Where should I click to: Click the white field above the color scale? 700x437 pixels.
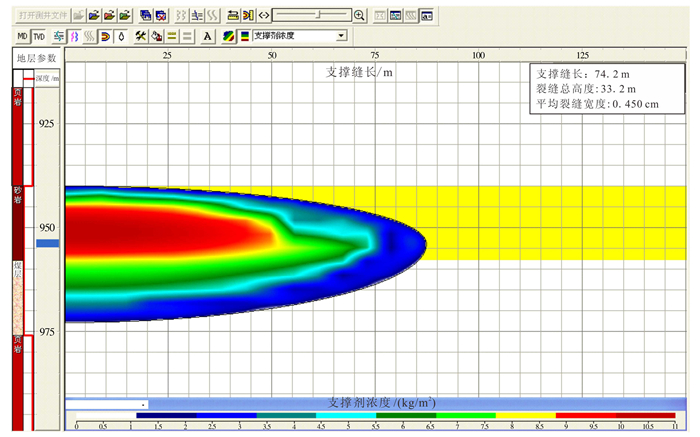tap(106, 404)
